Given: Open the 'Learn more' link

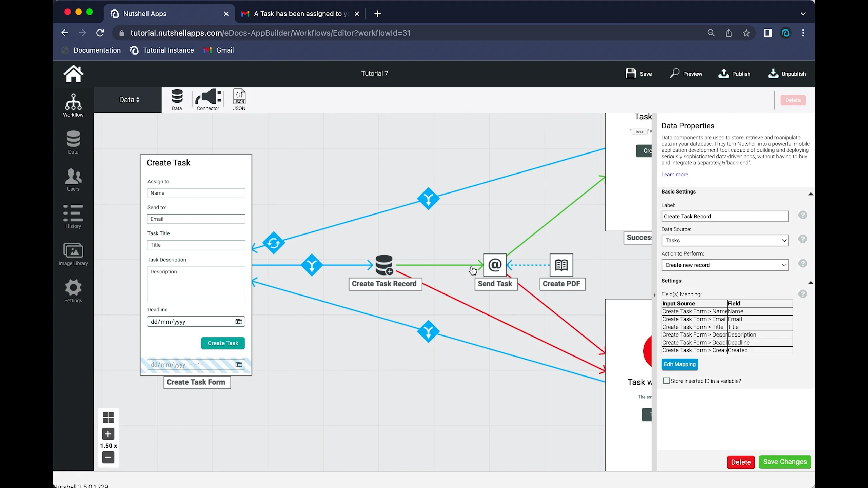Looking at the screenshot, I should point(675,174).
